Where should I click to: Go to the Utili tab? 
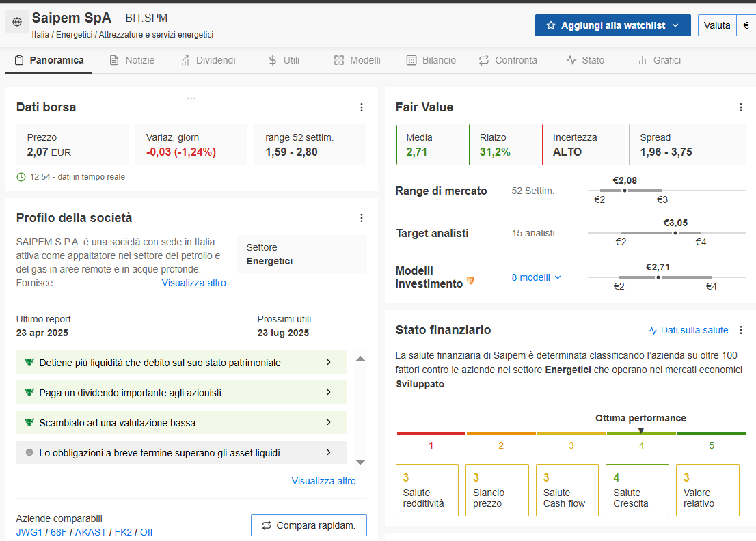[284, 60]
